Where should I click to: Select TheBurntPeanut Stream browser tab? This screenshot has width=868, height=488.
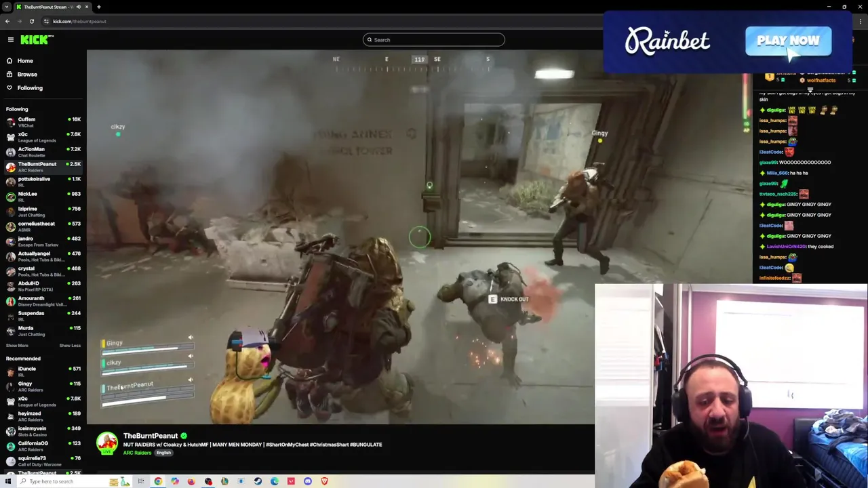pyautogui.click(x=53, y=7)
